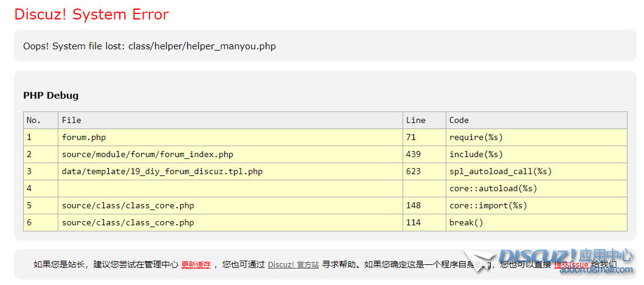Click the 更新缓存 link
Viewport: 644px width, 285px height.
click(196, 265)
